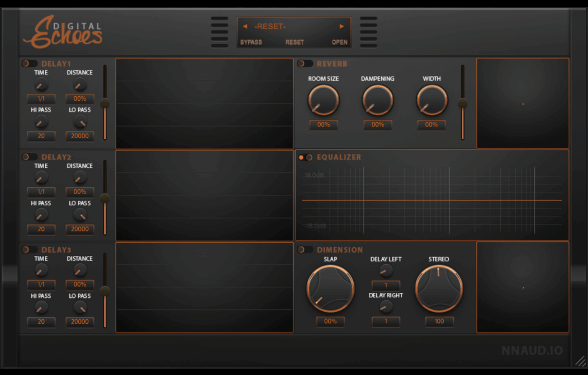Click the Delay Right knob
Screen dimensions: 588x375
(x=386, y=306)
